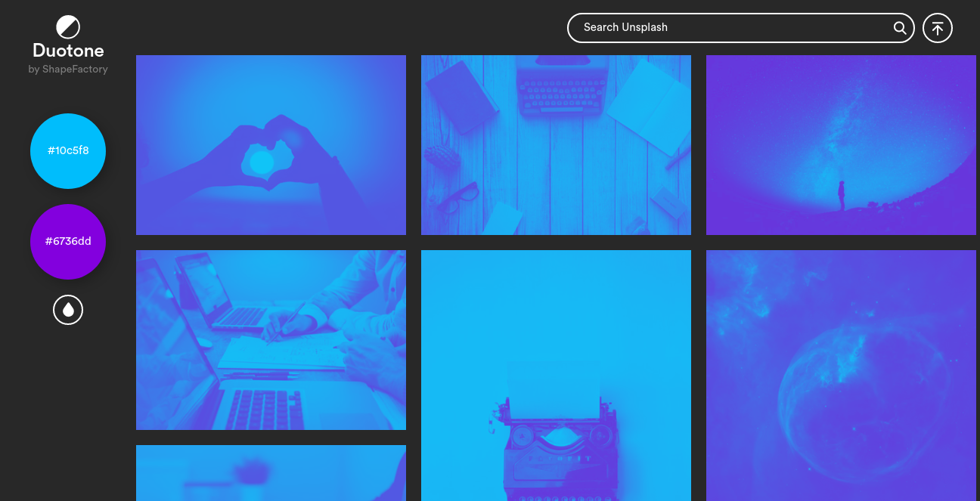Select the laptops and writing hands photo
The width and height of the screenshot is (980, 501).
[x=271, y=340]
